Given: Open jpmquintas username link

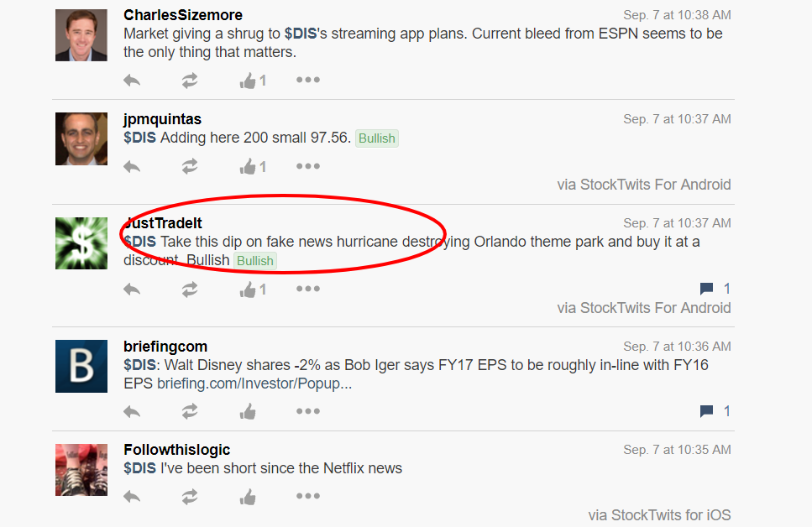Looking at the screenshot, I should point(163,120).
